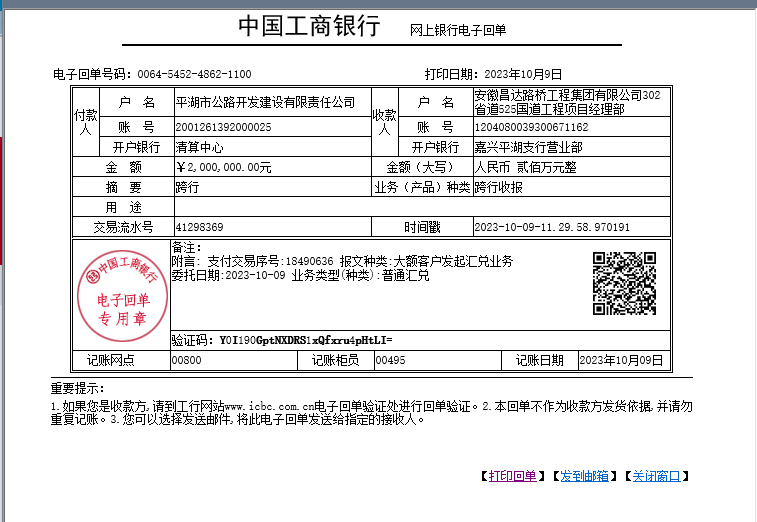757x522 pixels.
Task: Click the 打印回单 link
Action: (512, 476)
